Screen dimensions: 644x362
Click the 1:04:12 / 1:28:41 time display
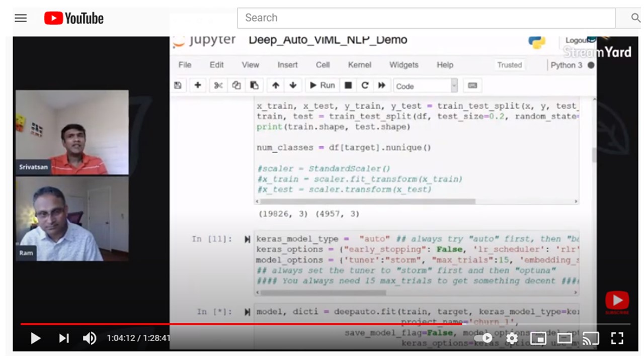point(138,338)
